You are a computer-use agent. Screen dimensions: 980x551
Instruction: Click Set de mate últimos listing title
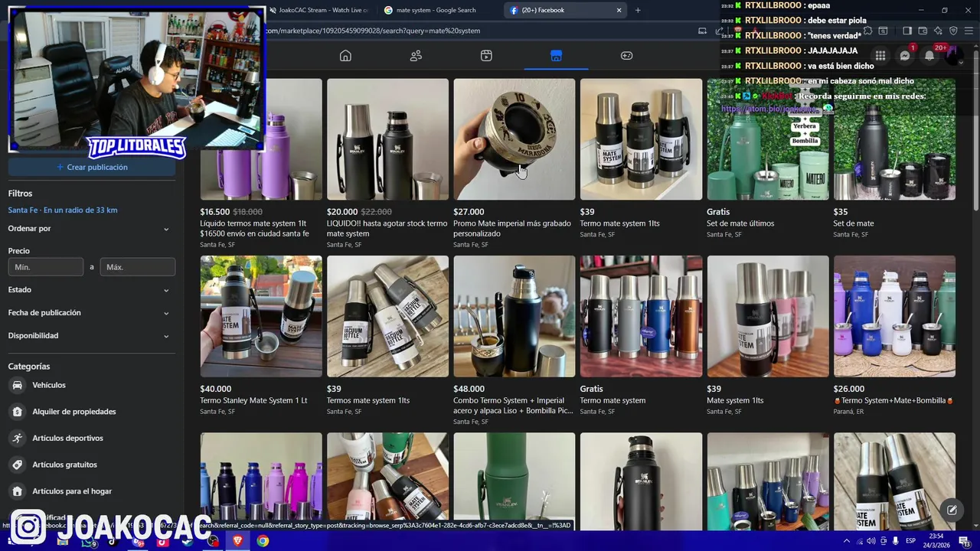click(x=740, y=223)
